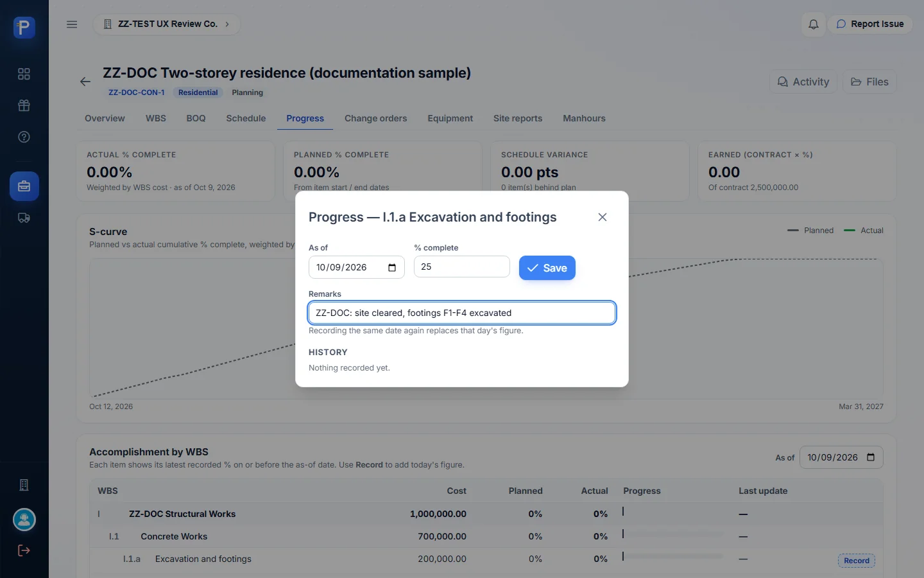Open the help question mark icon
This screenshot has height=578, width=924.
coord(24,137)
